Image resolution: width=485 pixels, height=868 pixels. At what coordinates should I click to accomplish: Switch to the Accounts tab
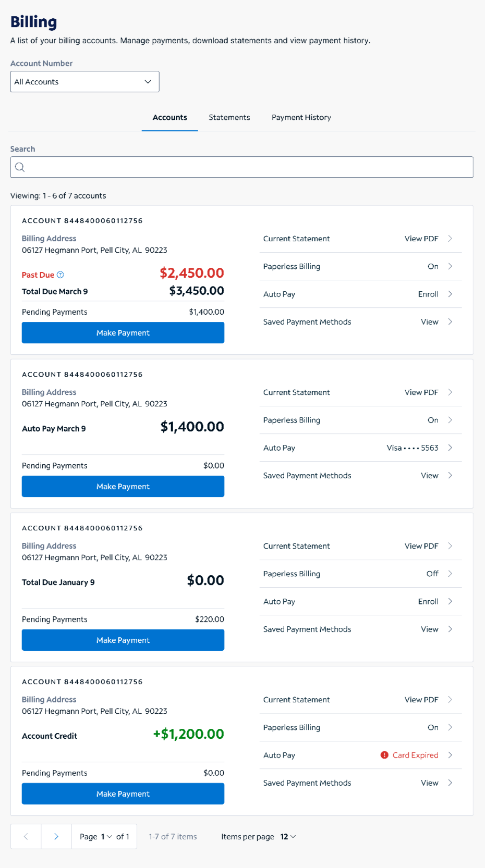click(x=170, y=117)
